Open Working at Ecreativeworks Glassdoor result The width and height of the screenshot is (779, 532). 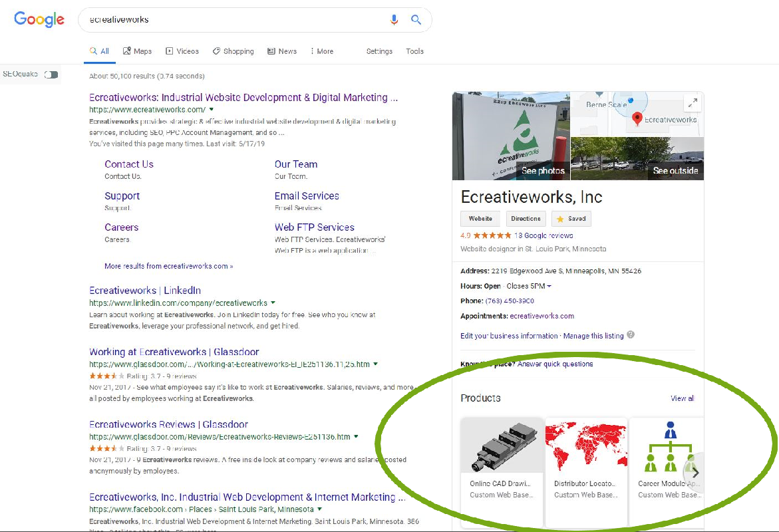pyautogui.click(x=174, y=352)
